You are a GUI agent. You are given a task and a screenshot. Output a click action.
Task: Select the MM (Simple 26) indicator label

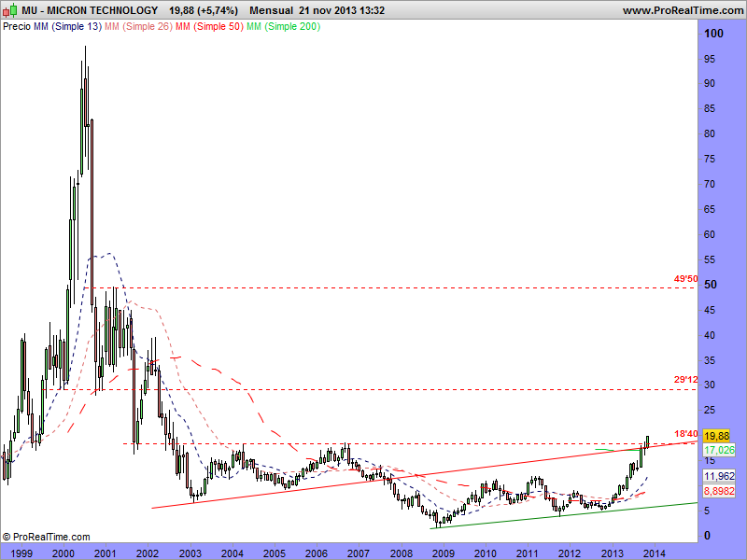(138, 27)
